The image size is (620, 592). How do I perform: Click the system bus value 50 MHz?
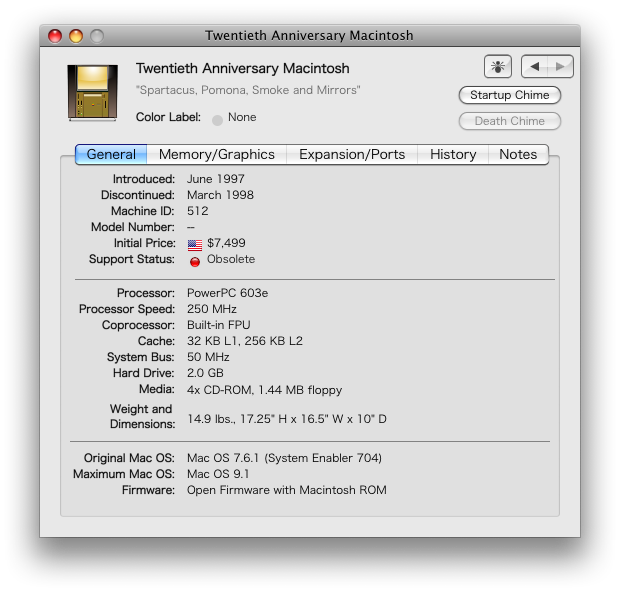(208, 357)
